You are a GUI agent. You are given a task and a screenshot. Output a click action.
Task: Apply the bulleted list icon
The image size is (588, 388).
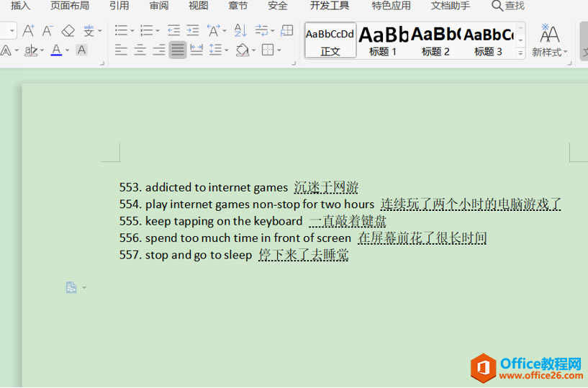(121, 30)
